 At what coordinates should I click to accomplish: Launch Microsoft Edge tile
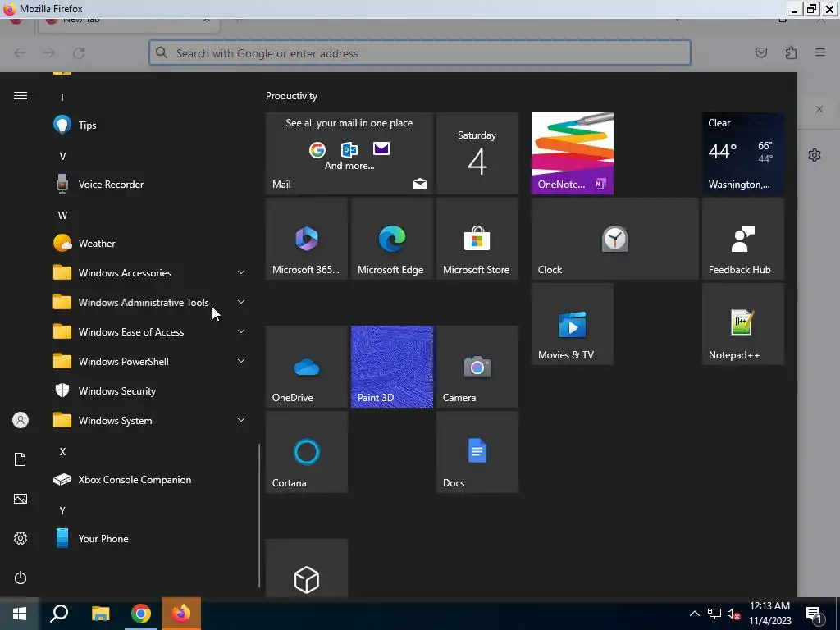click(392, 239)
